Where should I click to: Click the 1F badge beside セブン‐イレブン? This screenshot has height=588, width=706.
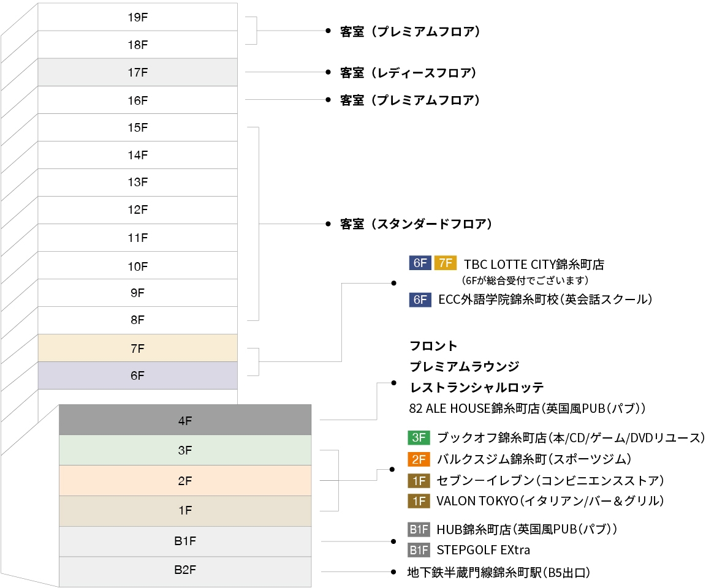tap(419, 480)
